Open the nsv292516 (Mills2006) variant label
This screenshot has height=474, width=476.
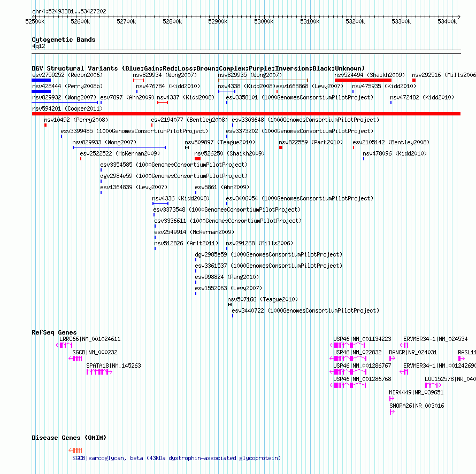[444, 75]
